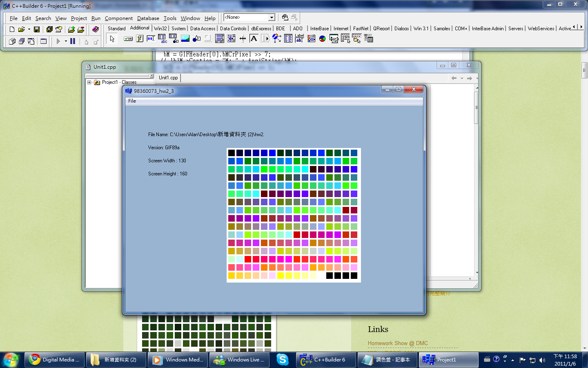Viewport: 588px width, 368px height.
Task: Expand the Project1 - Classes tree node
Action: [x=89, y=82]
